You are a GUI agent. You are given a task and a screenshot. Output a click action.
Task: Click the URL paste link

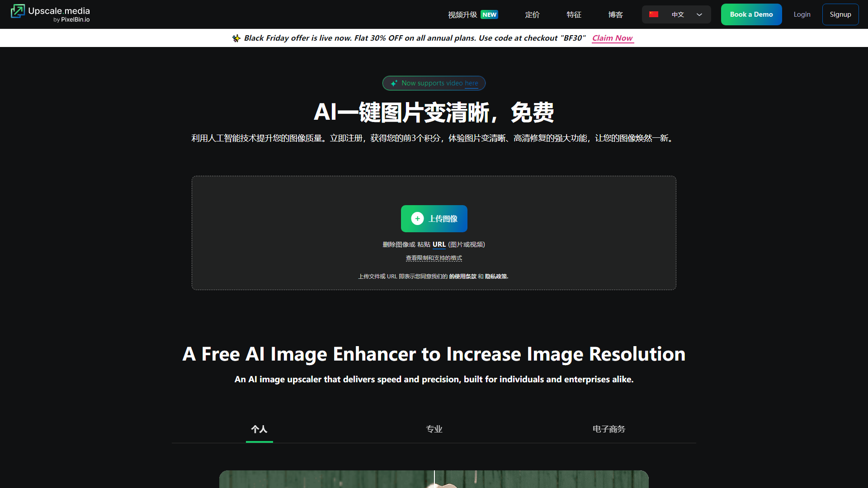439,244
